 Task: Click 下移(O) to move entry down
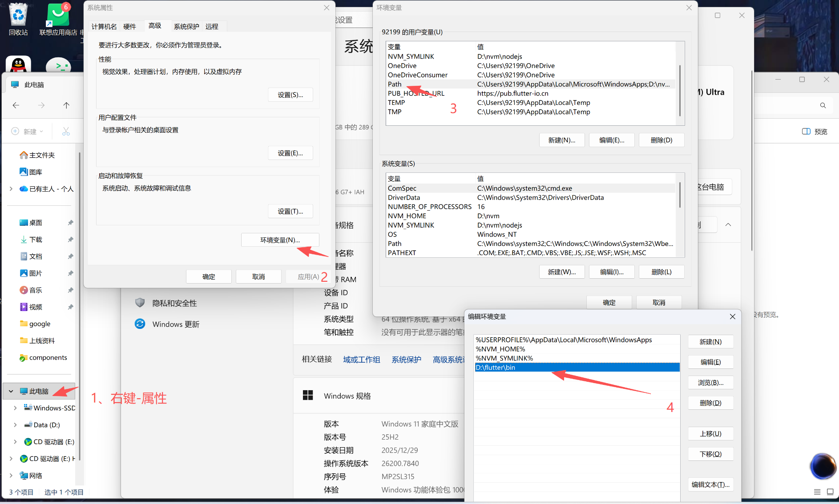(711, 454)
